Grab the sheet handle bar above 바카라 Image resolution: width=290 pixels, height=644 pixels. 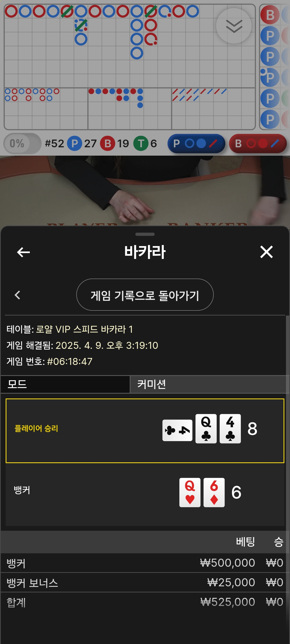pyautogui.click(x=145, y=234)
